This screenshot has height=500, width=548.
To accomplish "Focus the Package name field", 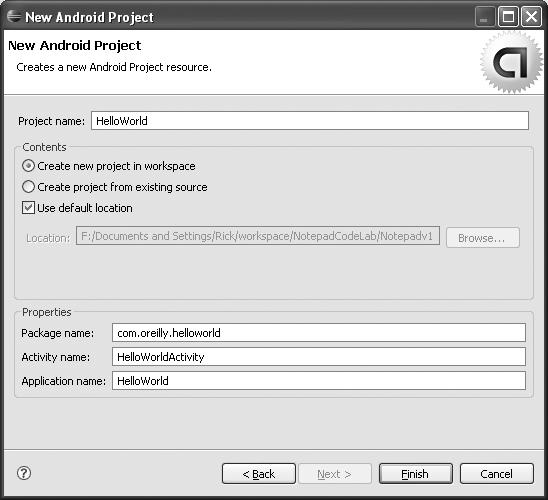I will (x=319, y=333).
